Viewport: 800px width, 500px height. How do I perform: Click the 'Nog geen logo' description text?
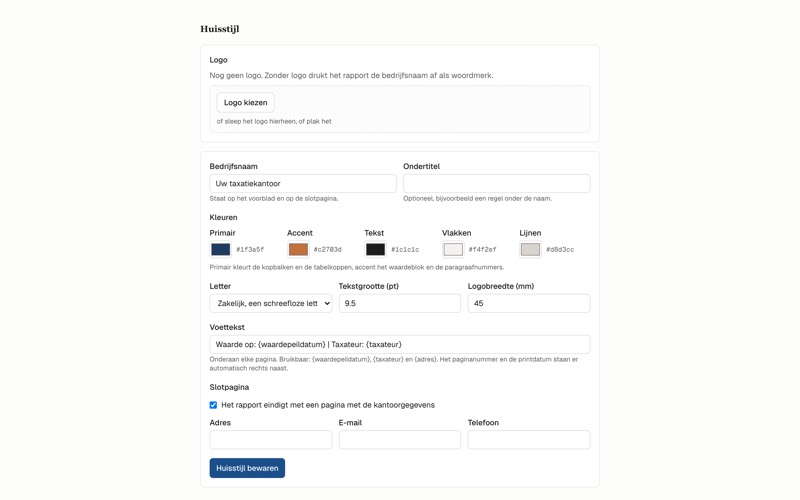352,76
